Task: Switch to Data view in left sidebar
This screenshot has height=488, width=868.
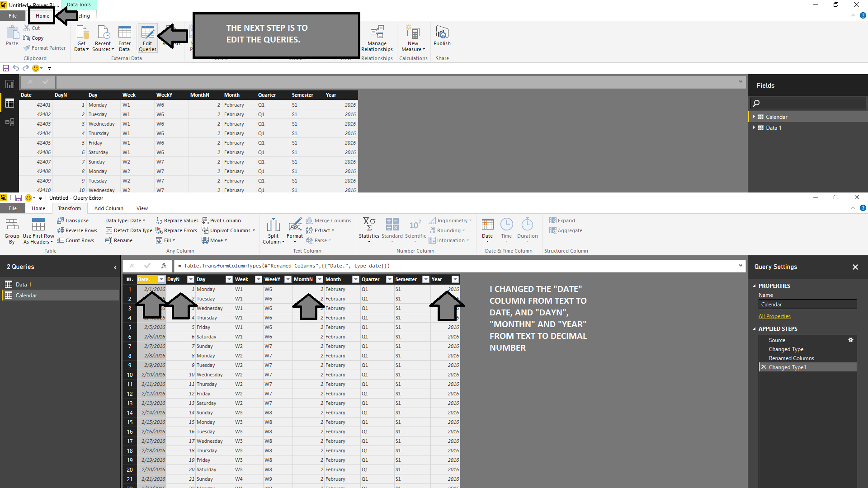Action: pos(9,103)
